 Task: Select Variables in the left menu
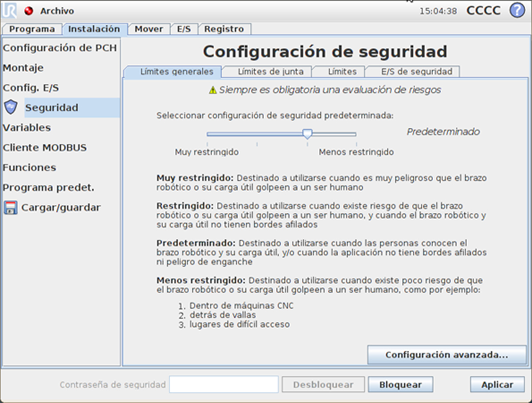click(27, 128)
